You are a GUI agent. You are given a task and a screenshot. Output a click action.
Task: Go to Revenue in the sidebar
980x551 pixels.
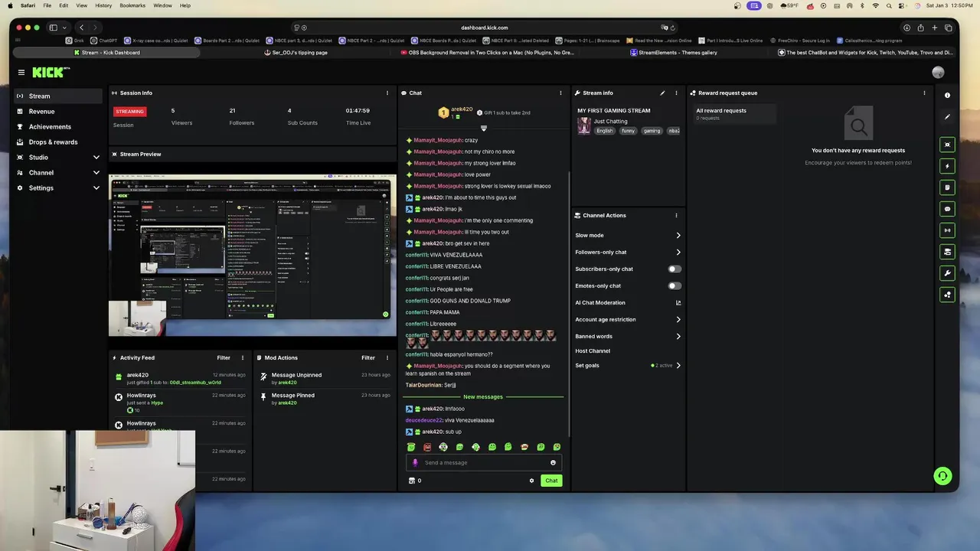(58, 112)
